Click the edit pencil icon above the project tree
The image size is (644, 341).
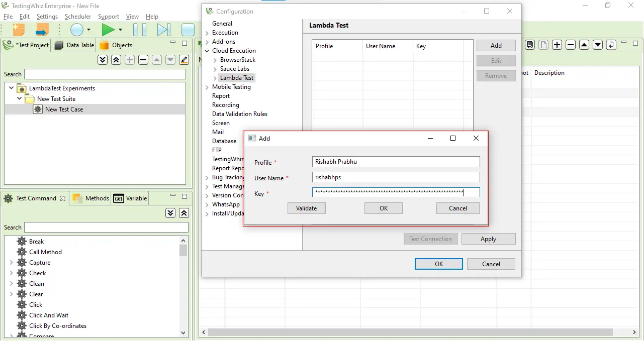183,59
